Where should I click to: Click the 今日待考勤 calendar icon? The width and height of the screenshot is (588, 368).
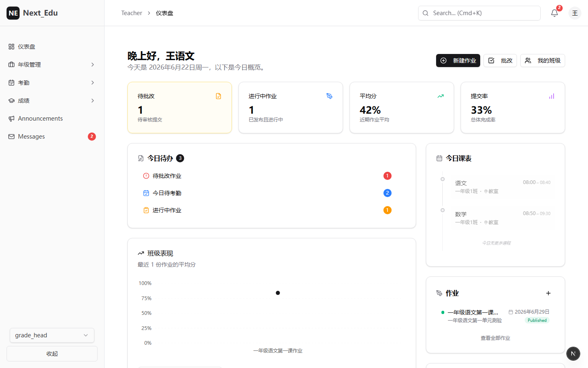tap(146, 193)
